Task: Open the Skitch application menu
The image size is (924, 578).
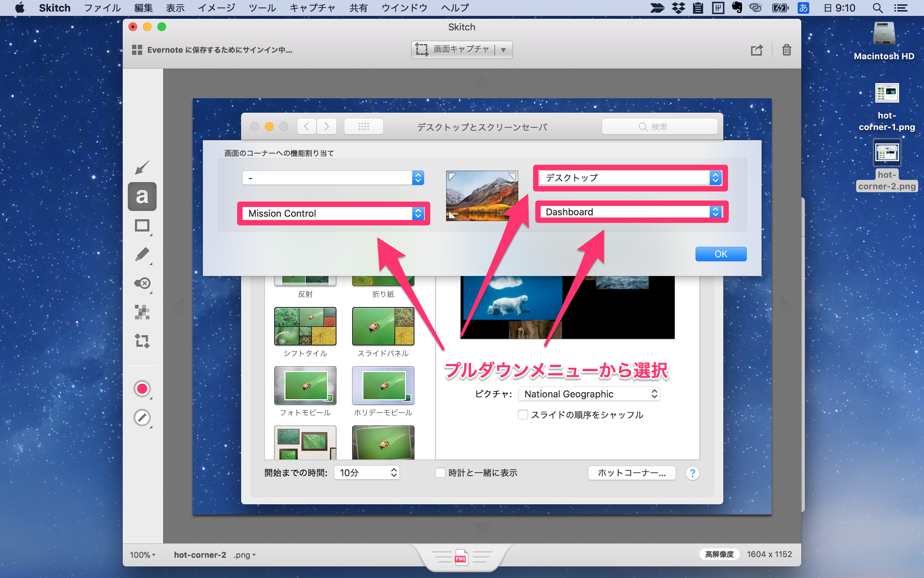Action: tap(55, 8)
